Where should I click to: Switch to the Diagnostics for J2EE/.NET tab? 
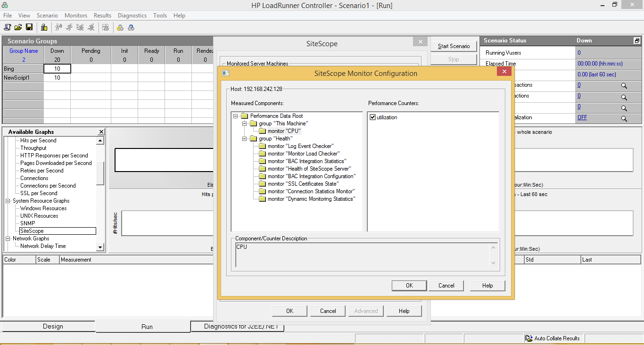tap(241, 326)
